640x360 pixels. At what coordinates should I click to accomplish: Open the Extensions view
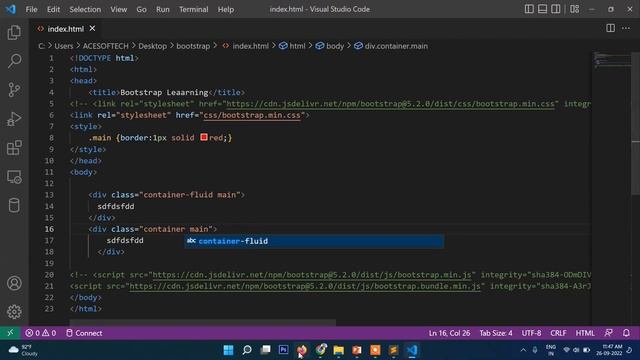click(x=14, y=148)
